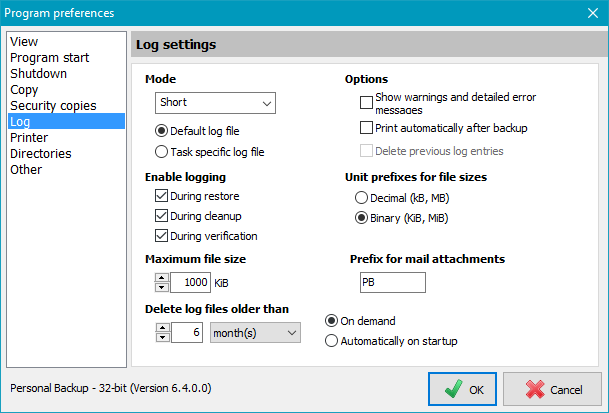This screenshot has width=609, height=413.
Task: Increase maximum file size with up arrow
Action: point(162,278)
